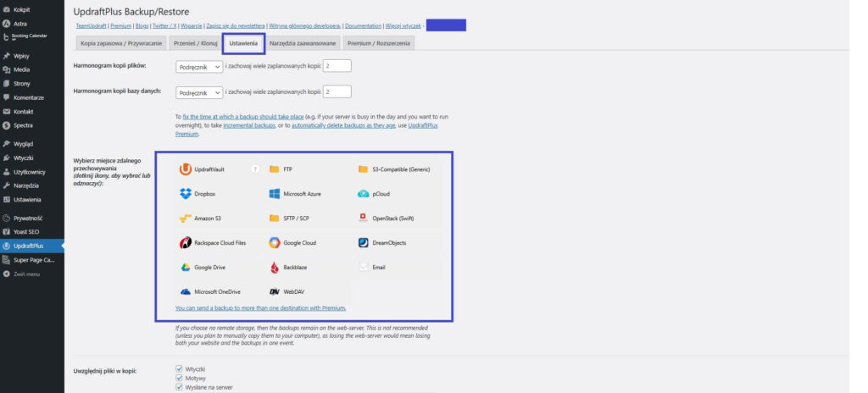Follow the incremental backups link
This screenshot has height=393, width=868.
[249, 125]
